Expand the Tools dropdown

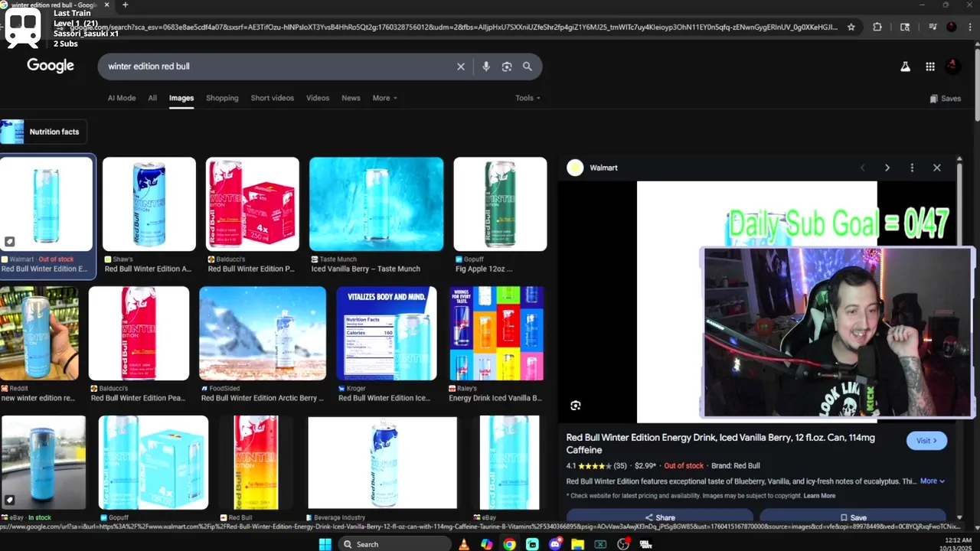point(528,98)
